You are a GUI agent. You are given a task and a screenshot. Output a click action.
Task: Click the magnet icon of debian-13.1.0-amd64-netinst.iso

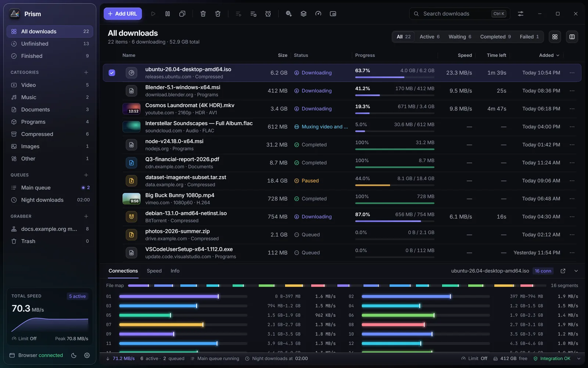point(132,217)
